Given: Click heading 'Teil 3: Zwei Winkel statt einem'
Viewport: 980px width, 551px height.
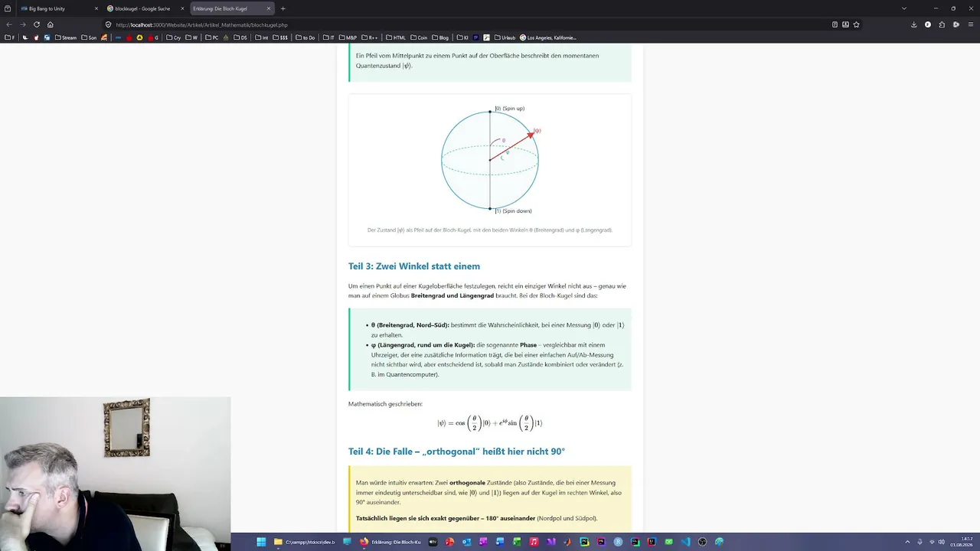Looking at the screenshot, I should coord(414,266).
